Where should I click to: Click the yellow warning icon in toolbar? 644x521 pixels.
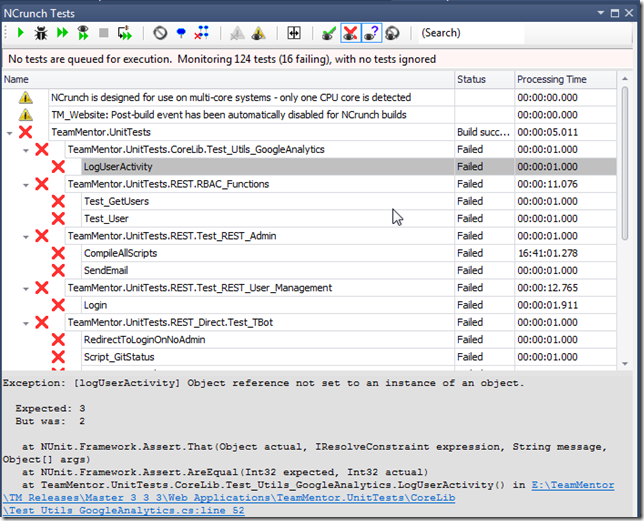(258, 33)
